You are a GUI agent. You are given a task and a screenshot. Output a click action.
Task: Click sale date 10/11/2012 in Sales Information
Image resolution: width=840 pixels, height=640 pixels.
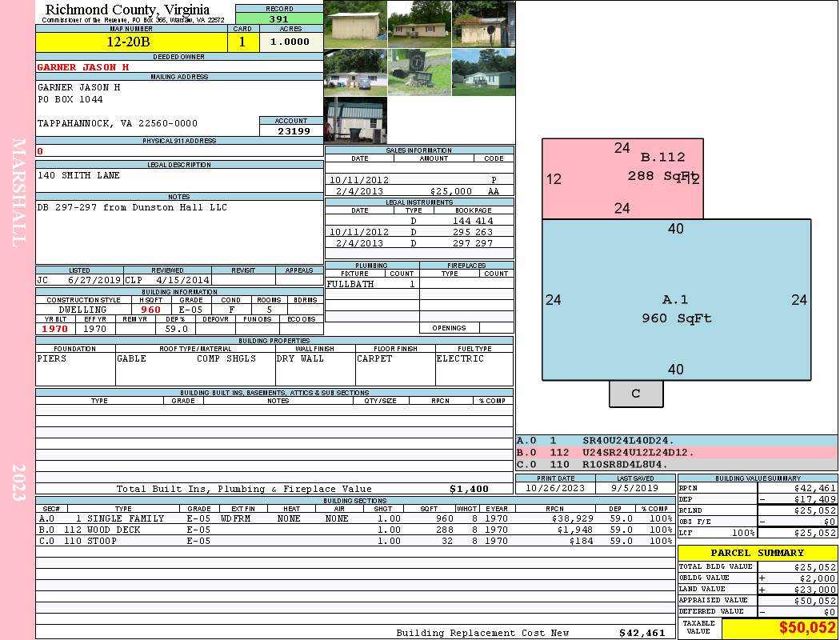(359, 181)
